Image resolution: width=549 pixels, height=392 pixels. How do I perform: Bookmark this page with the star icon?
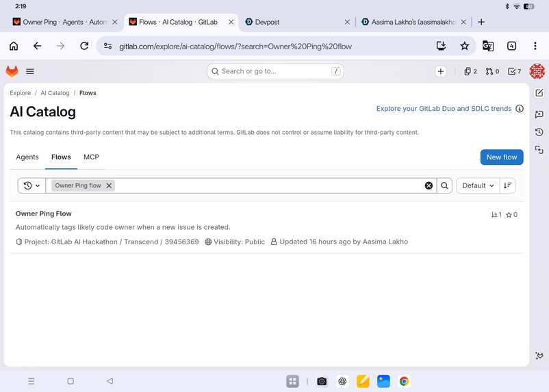point(465,46)
